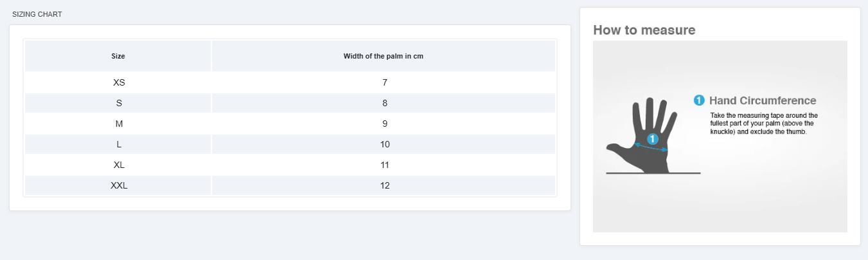Click the palm width value 7

384,82
